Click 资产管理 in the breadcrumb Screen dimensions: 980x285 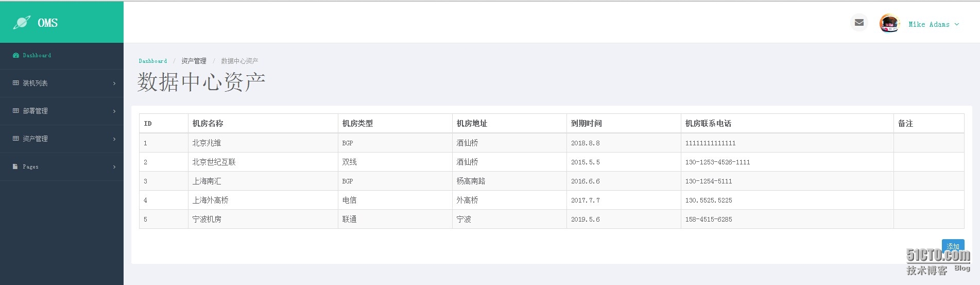[194, 61]
